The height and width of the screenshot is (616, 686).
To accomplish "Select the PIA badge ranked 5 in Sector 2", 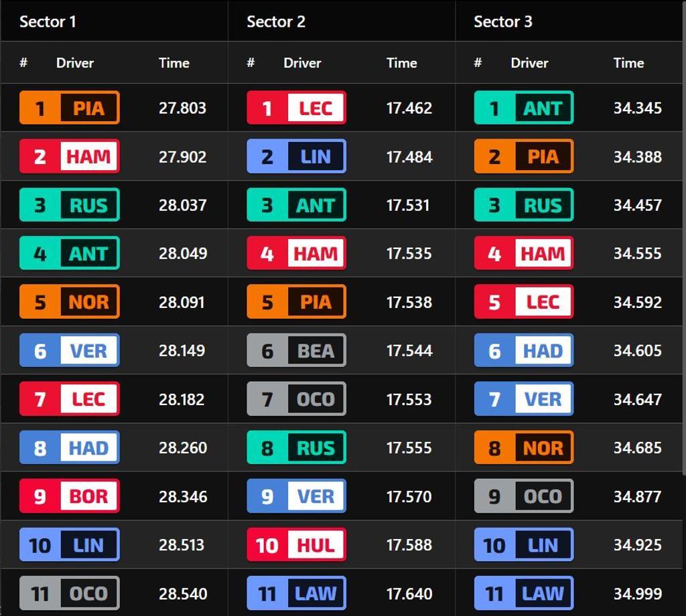I will [x=297, y=302].
